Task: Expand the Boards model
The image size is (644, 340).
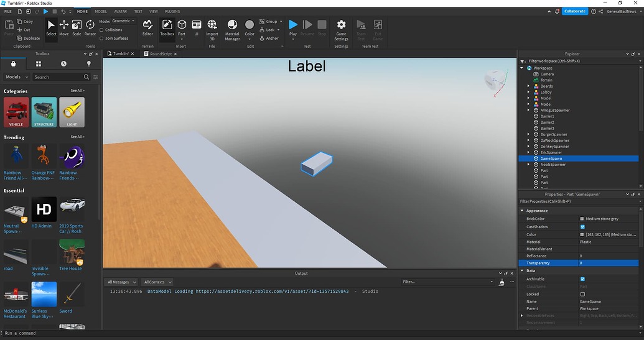Action: pos(529,86)
